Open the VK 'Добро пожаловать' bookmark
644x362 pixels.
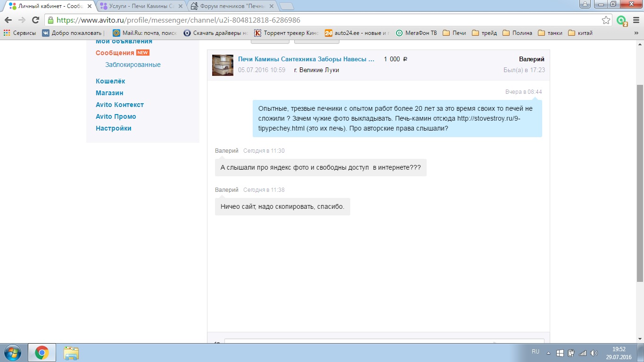pyautogui.click(x=72, y=33)
